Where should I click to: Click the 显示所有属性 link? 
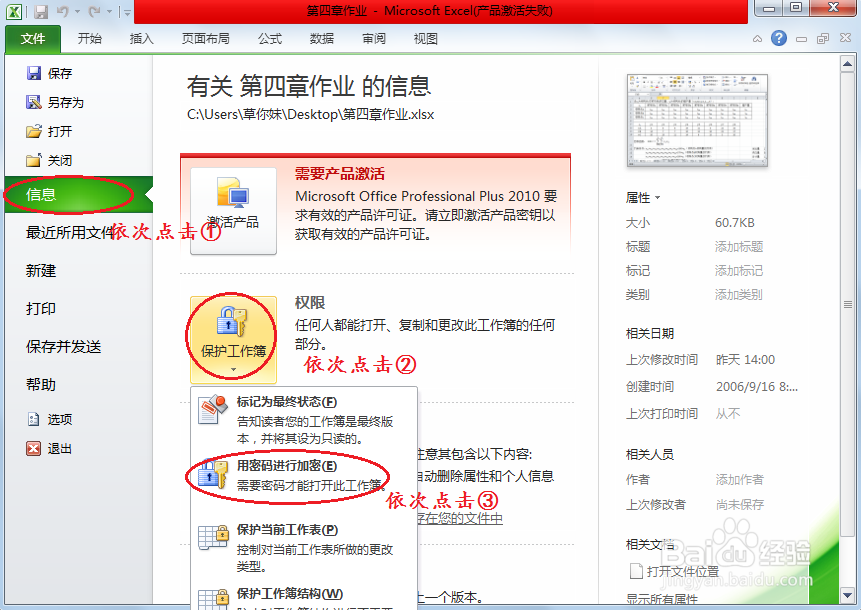(662, 599)
